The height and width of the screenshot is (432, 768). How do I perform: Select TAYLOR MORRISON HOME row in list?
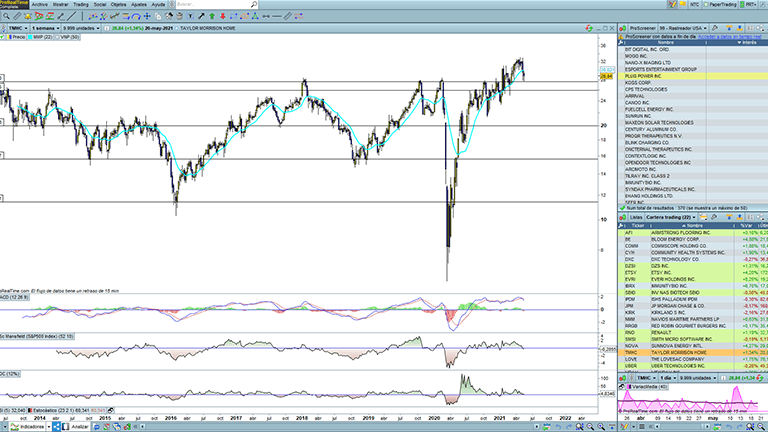(693, 353)
